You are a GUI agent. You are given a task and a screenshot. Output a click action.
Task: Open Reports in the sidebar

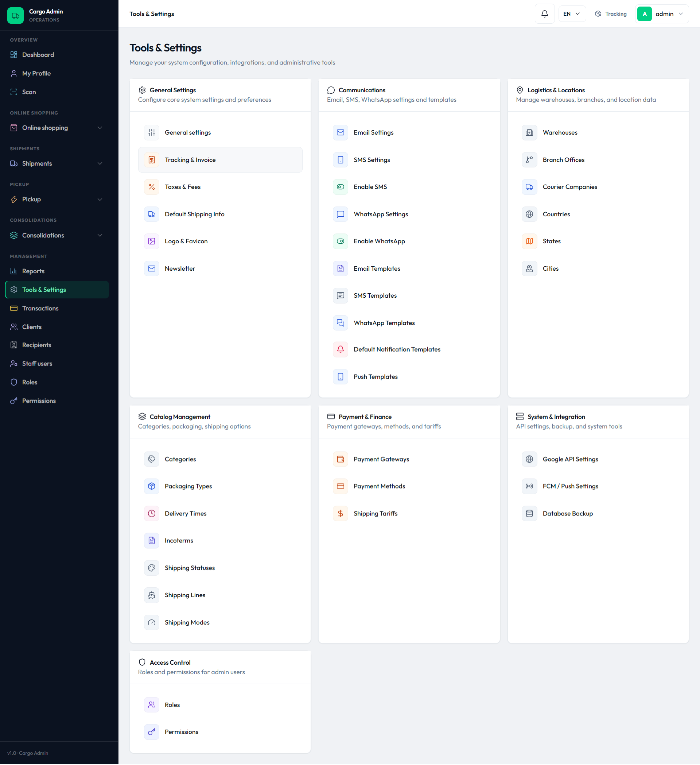click(x=57, y=271)
